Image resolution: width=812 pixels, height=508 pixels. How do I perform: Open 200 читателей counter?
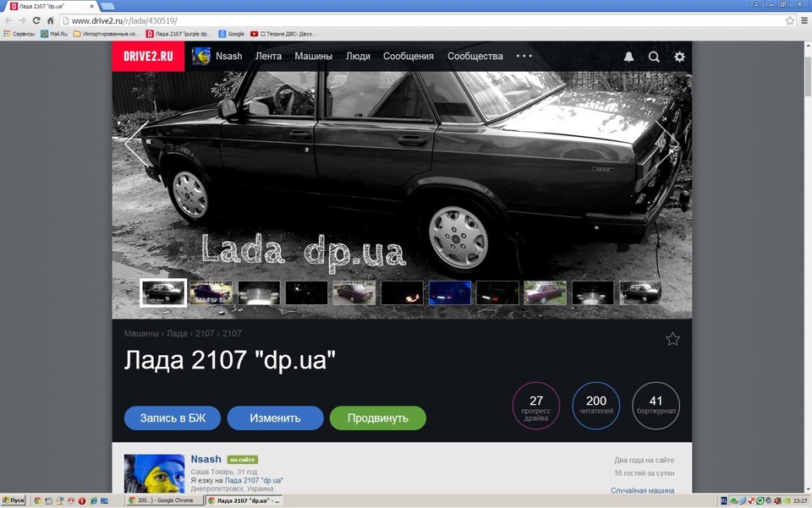tap(596, 406)
